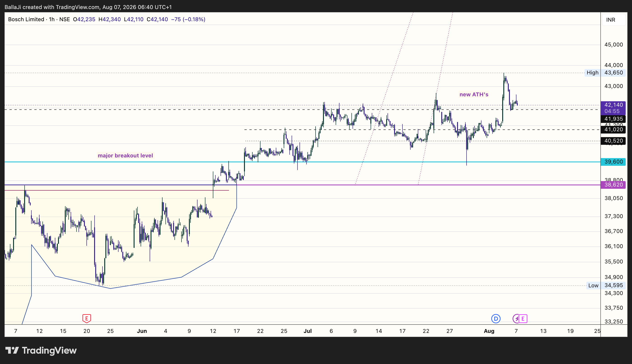Click the Jun label on time axis

[142, 331]
